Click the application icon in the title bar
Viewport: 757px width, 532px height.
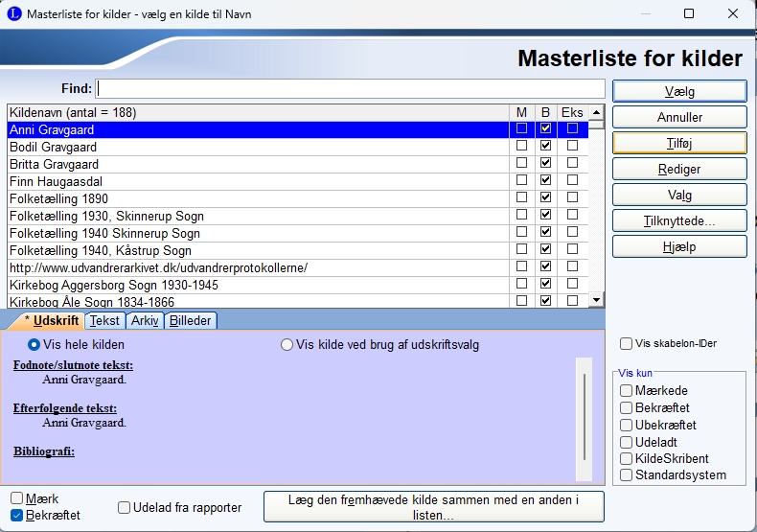(x=12, y=14)
